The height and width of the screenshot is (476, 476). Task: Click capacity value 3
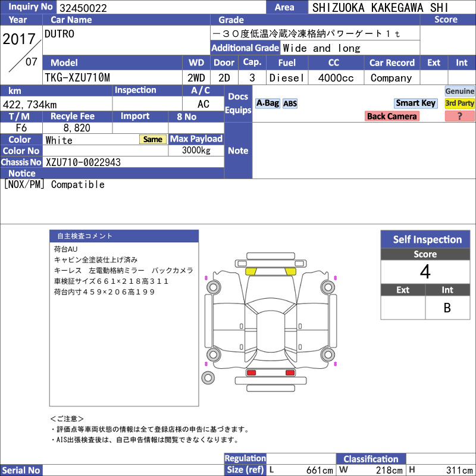(x=252, y=78)
